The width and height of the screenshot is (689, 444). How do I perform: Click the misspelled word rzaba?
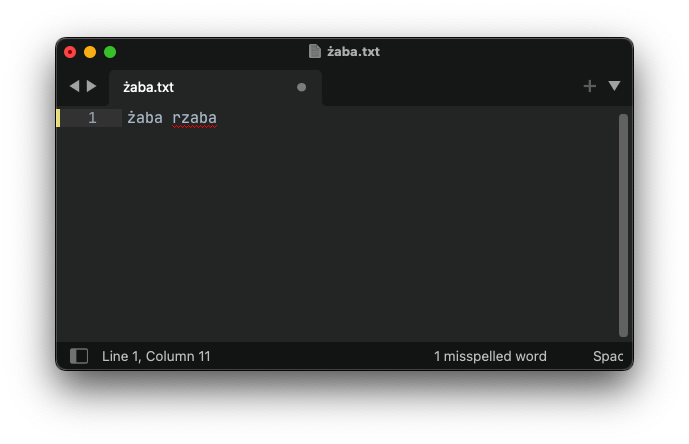194,118
